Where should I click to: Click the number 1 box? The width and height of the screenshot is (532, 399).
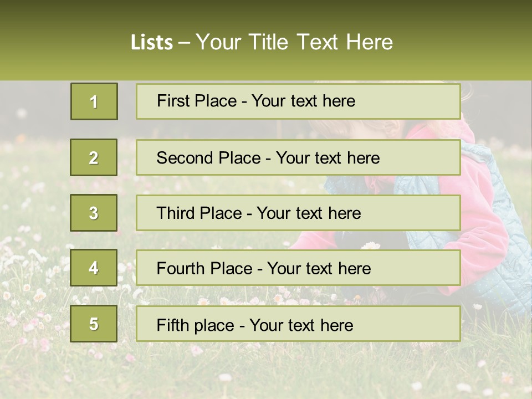[x=94, y=101]
